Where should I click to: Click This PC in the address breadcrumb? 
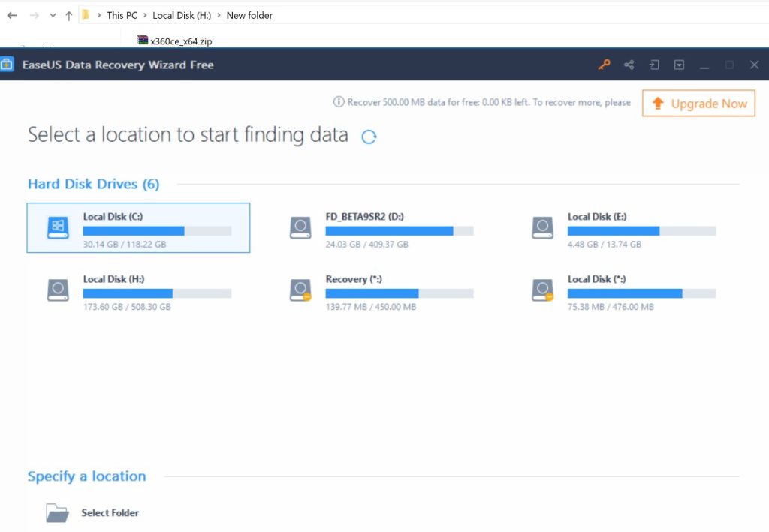[x=122, y=15]
